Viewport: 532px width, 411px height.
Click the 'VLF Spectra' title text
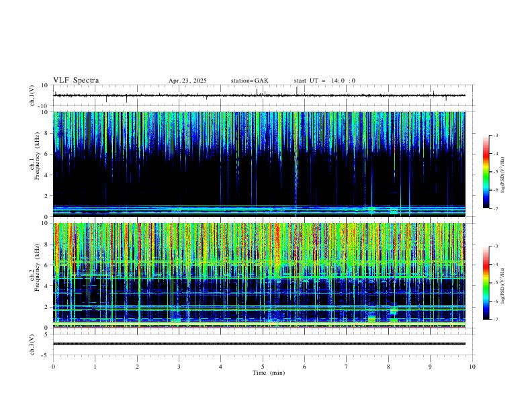click(x=76, y=81)
